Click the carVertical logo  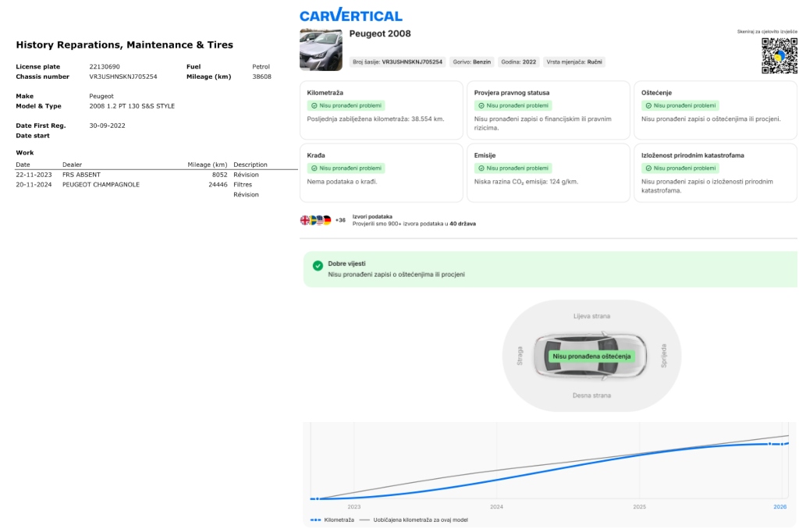351,15
